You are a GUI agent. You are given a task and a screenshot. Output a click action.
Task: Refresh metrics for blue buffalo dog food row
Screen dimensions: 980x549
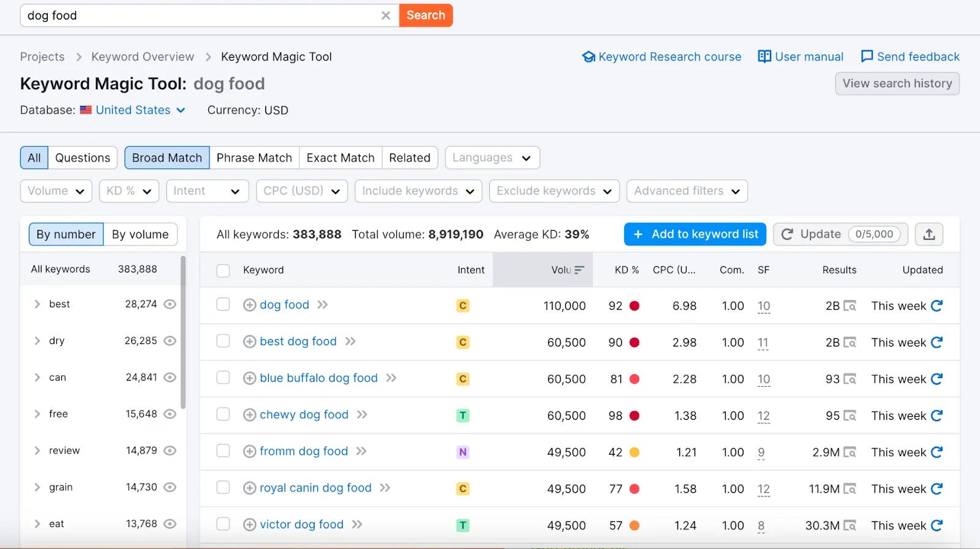(937, 379)
